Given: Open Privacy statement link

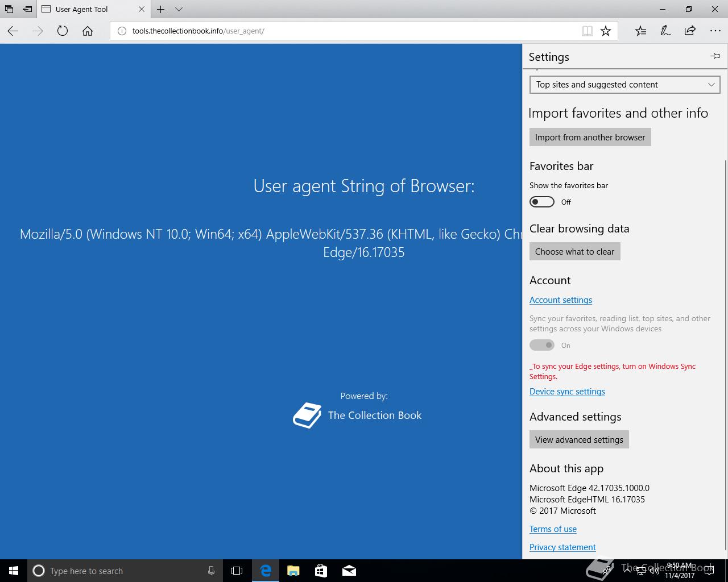Looking at the screenshot, I should coord(562,547).
